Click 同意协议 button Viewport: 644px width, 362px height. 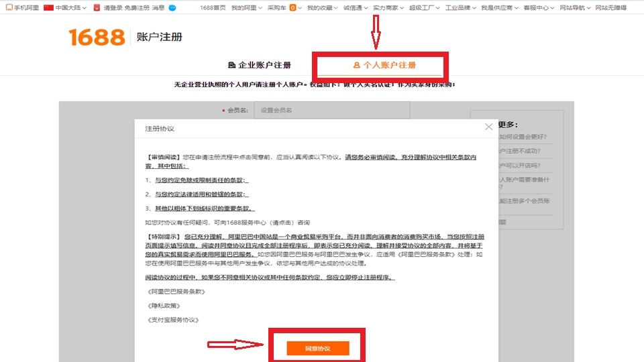click(x=318, y=348)
